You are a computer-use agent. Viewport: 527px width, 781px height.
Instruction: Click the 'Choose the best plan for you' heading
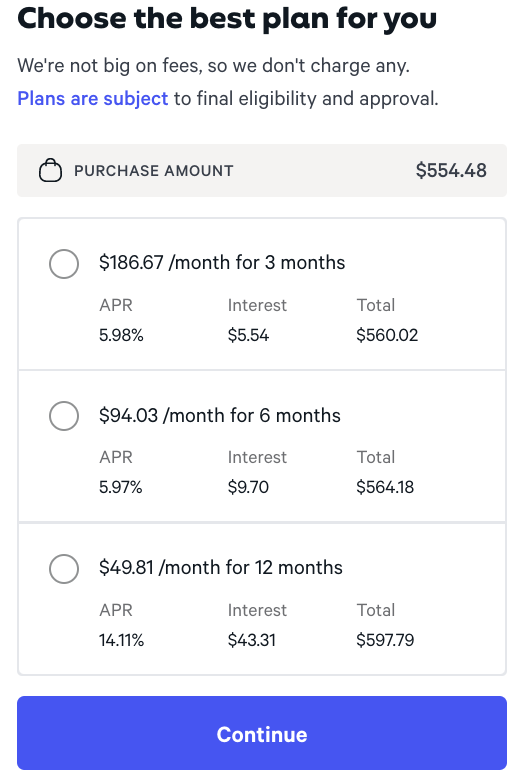click(x=227, y=19)
